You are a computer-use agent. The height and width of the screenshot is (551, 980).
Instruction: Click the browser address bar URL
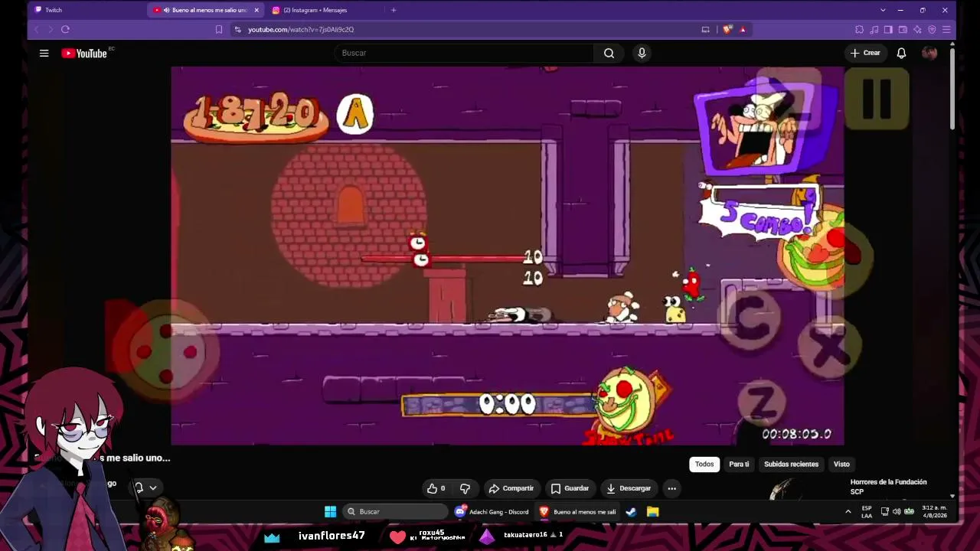[x=301, y=29]
